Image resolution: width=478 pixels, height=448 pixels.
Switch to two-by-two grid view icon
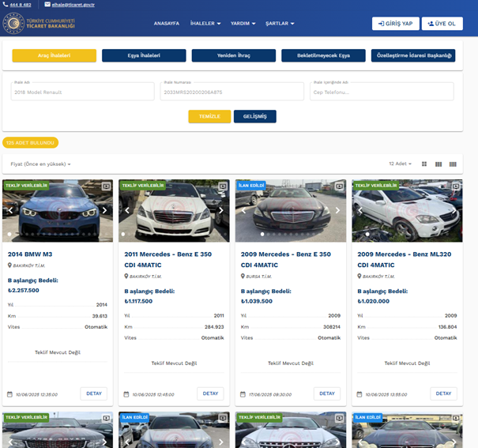tap(424, 164)
